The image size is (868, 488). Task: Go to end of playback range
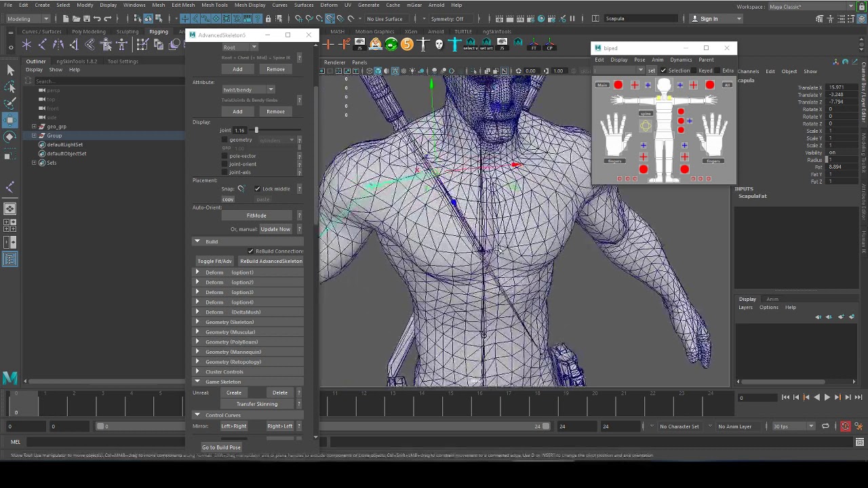click(x=858, y=398)
